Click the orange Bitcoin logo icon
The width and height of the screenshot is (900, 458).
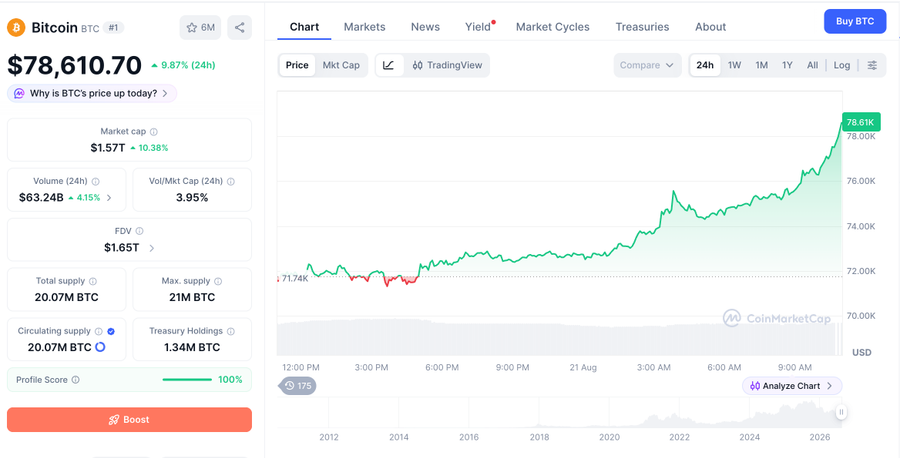point(16,28)
